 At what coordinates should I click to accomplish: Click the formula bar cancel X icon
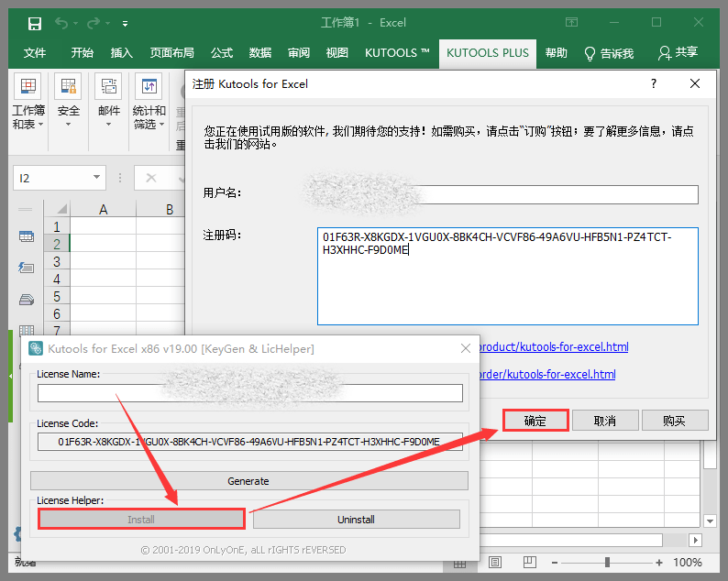click(151, 178)
